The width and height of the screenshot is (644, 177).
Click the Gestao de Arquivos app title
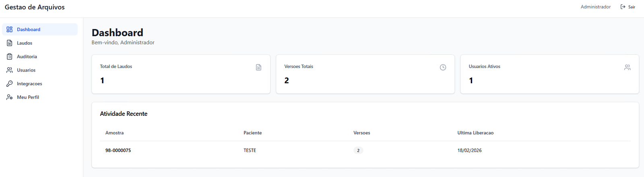pyautogui.click(x=35, y=7)
